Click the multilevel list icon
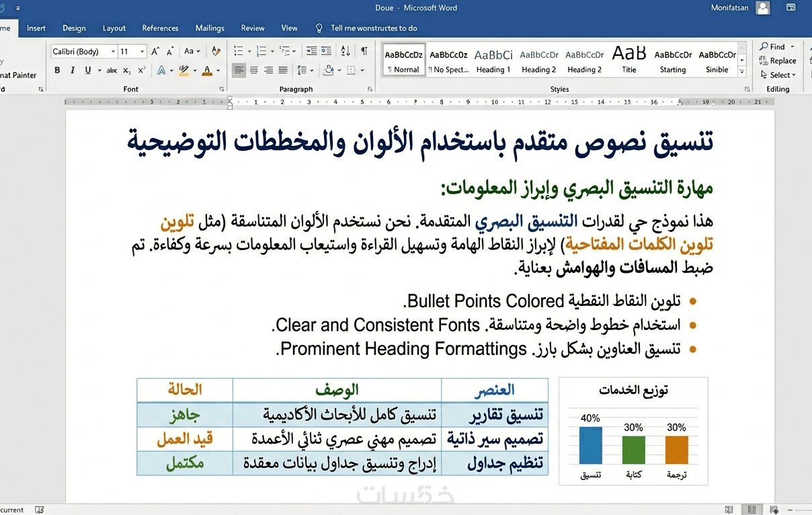This screenshot has height=515, width=812. click(284, 51)
